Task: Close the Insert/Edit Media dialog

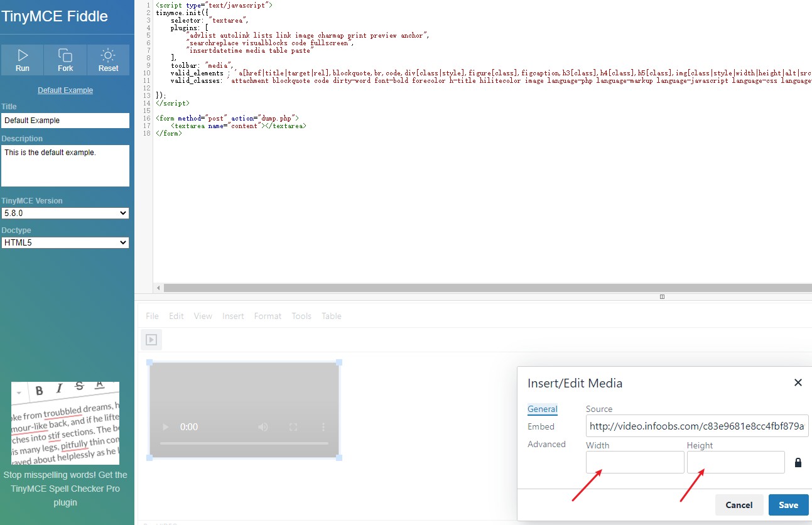Action: point(798,382)
